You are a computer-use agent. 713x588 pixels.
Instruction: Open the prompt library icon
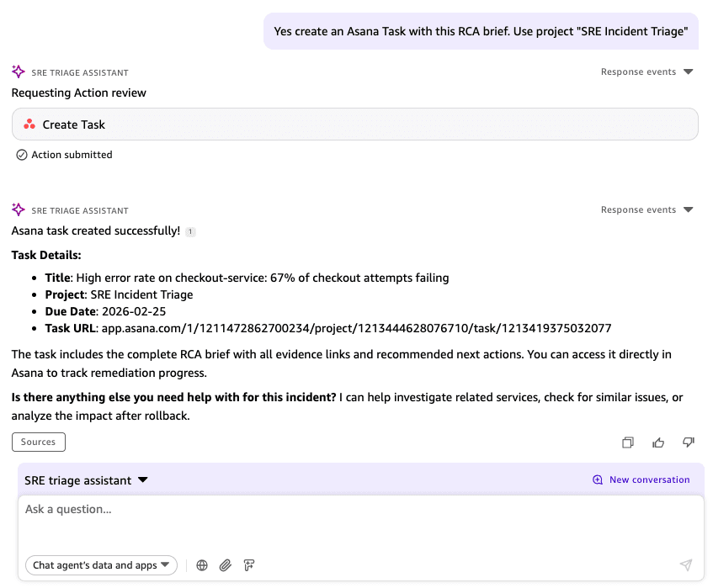249,565
